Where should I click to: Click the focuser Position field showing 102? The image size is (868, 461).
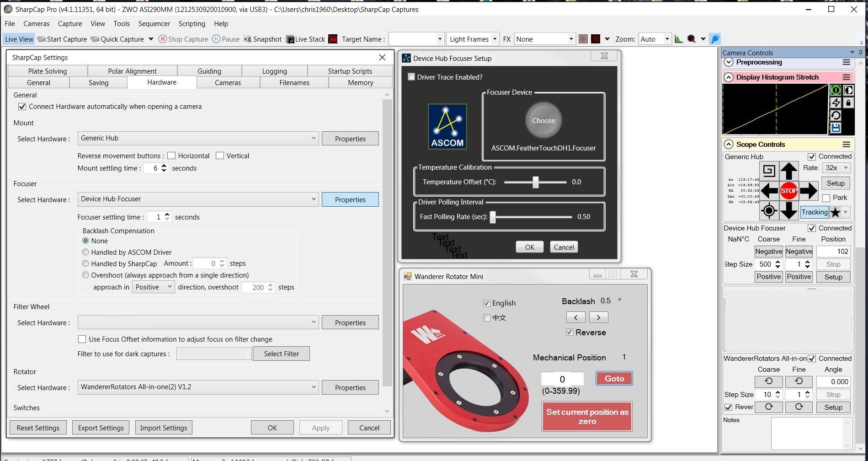pos(833,252)
